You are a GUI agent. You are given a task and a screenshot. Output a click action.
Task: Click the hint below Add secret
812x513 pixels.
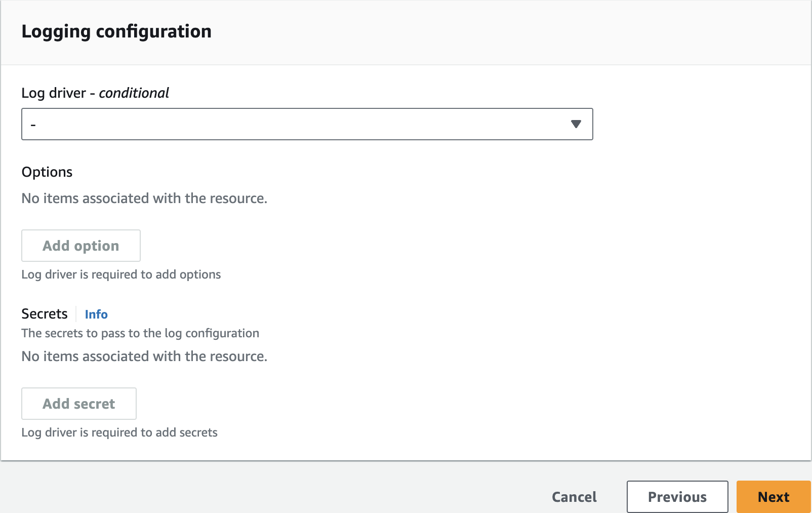click(x=119, y=432)
